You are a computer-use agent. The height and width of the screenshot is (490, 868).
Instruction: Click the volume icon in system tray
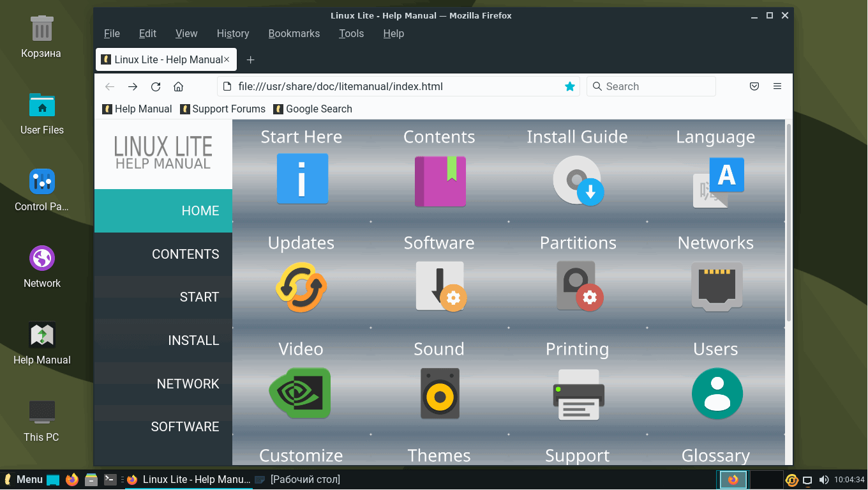tap(824, 480)
